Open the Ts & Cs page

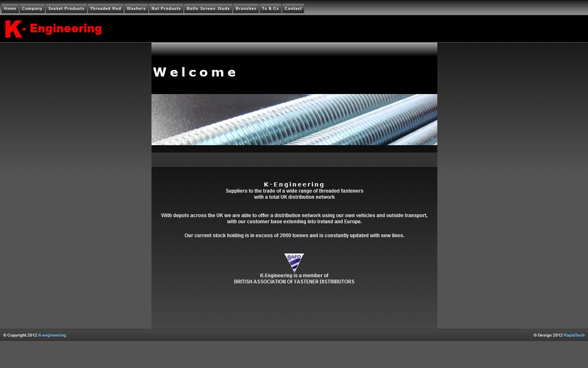pyautogui.click(x=270, y=8)
